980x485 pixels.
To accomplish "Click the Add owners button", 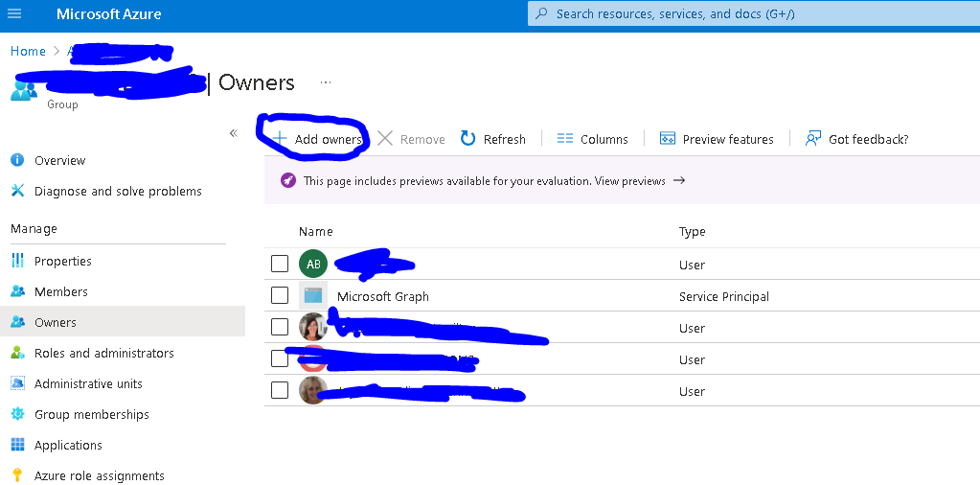I will click(317, 139).
